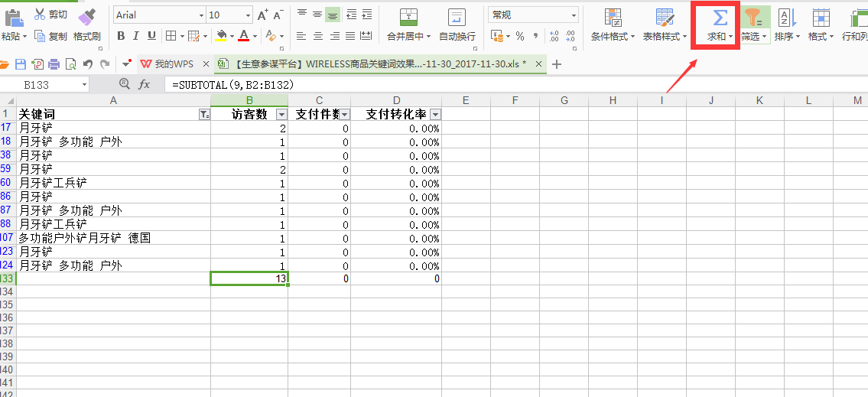
Task: Click the draw border pencil-grid icon
Action: click(193, 36)
